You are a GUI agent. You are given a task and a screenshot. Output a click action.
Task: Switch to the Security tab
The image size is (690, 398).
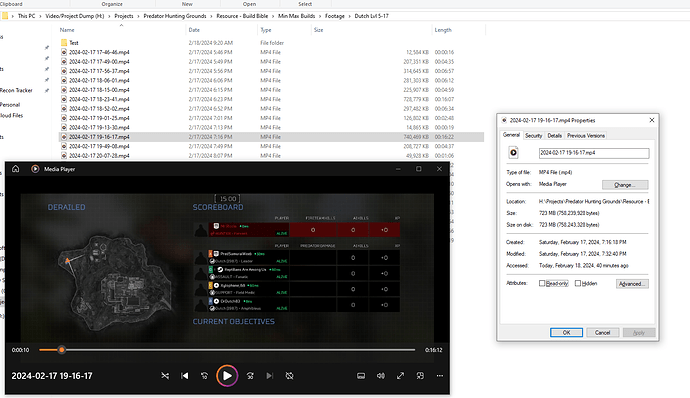533,136
